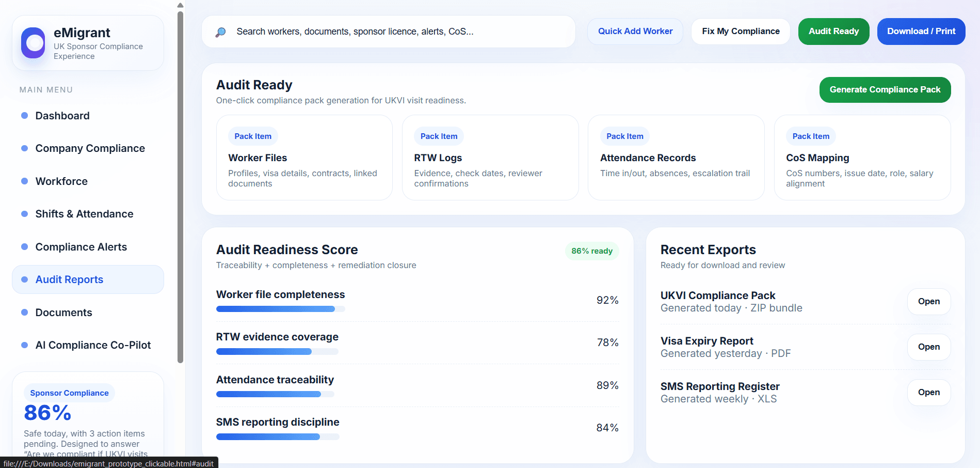Viewport: 980px width, 468px height.
Task: Open the SMS Reporting Register
Action: click(928, 392)
